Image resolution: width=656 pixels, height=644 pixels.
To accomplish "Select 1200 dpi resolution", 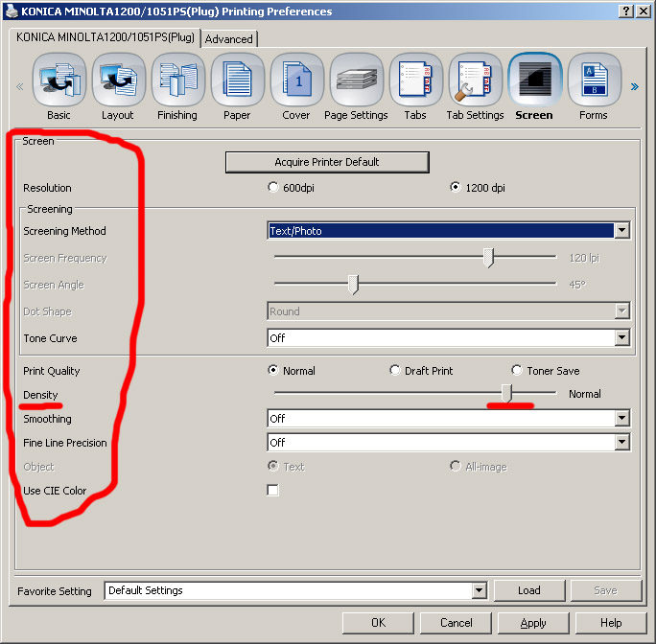I will pyautogui.click(x=456, y=187).
